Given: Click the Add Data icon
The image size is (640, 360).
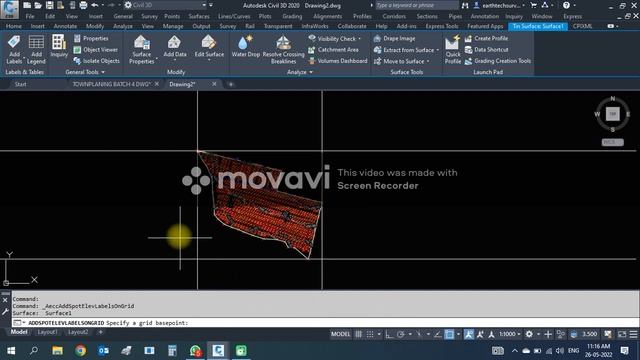Looking at the screenshot, I should (x=174, y=42).
